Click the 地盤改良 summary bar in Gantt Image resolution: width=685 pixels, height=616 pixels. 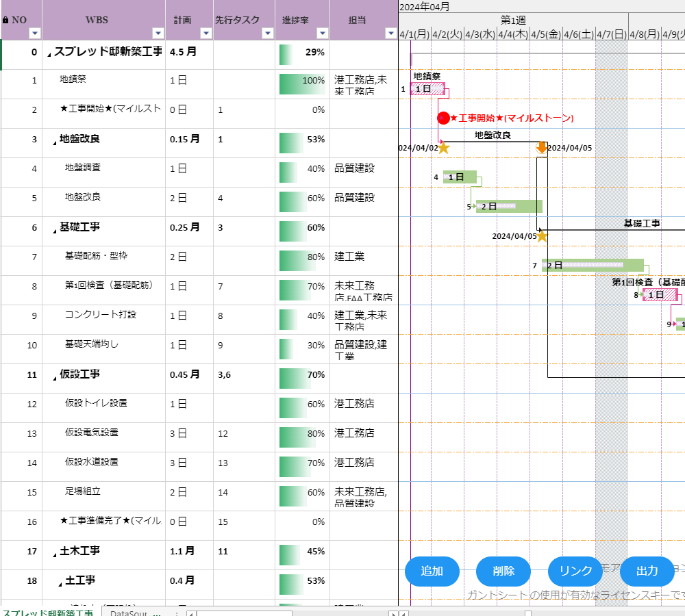point(493,142)
